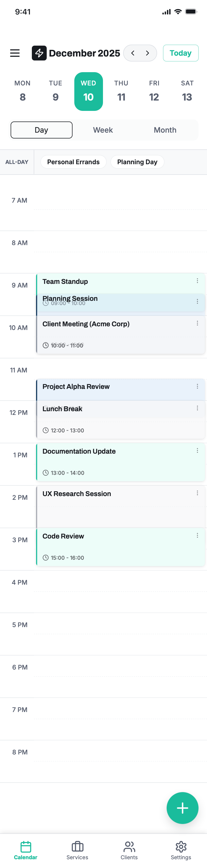Switch to Month view

[165, 130]
